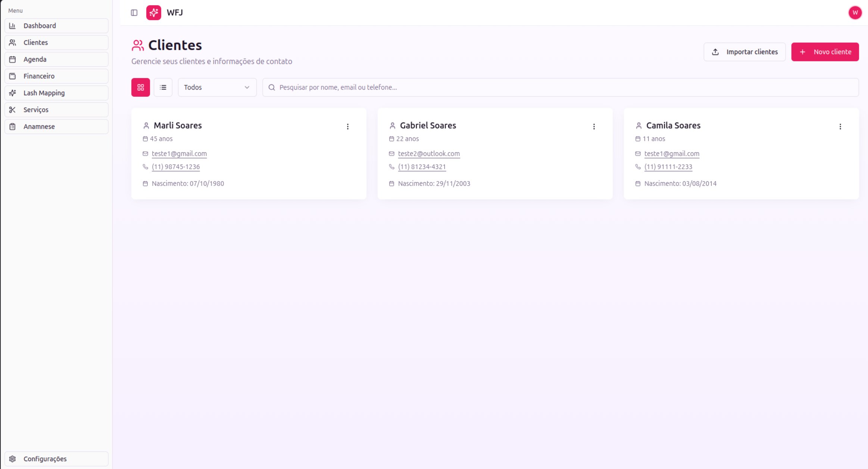Toggle the sidebar collapse icon
The width and height of the screenshot is (868, 469).
134,13
